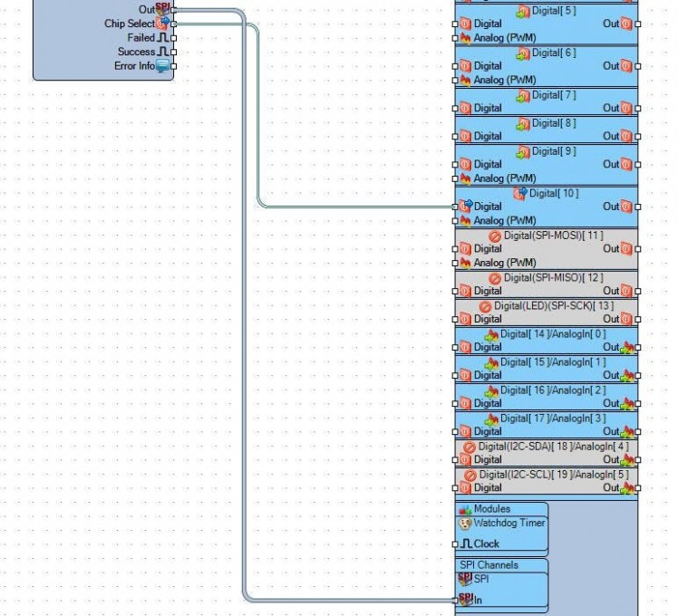Viewport: 678px width, 616px height.
Task: Click the Clock pulse icon under Watchdog Timer
Action: (x=466, y=544)
